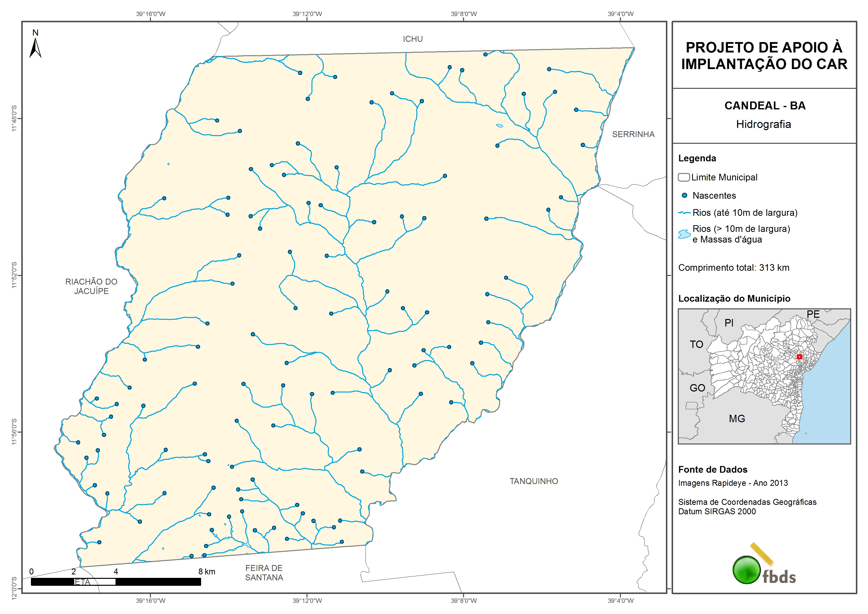Click the black scale bar
This screenshot has height=614, width=868.
(116, 582)
